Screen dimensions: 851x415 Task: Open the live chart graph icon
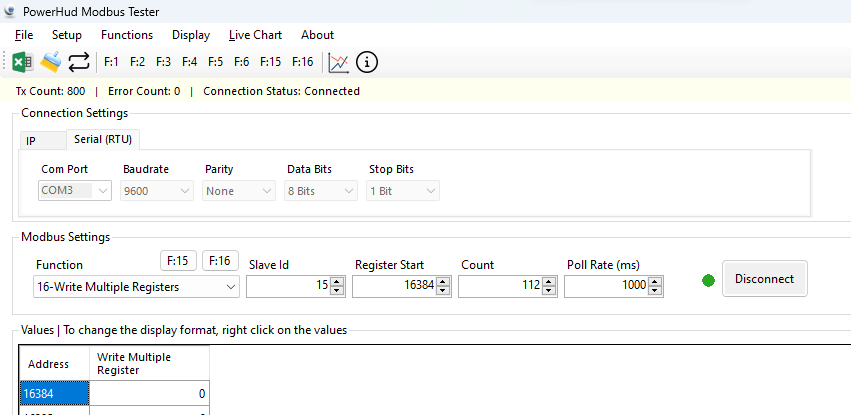click(339, 62)
